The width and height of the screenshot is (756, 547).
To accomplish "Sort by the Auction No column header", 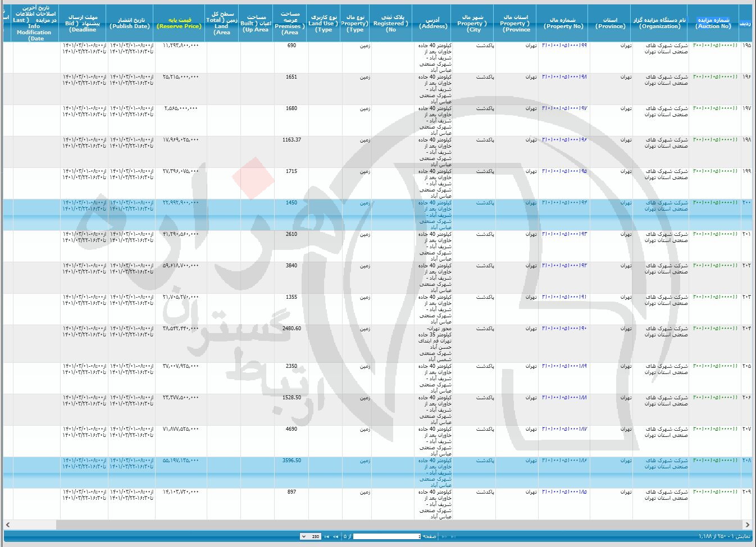I will click(x=713, y=23).
